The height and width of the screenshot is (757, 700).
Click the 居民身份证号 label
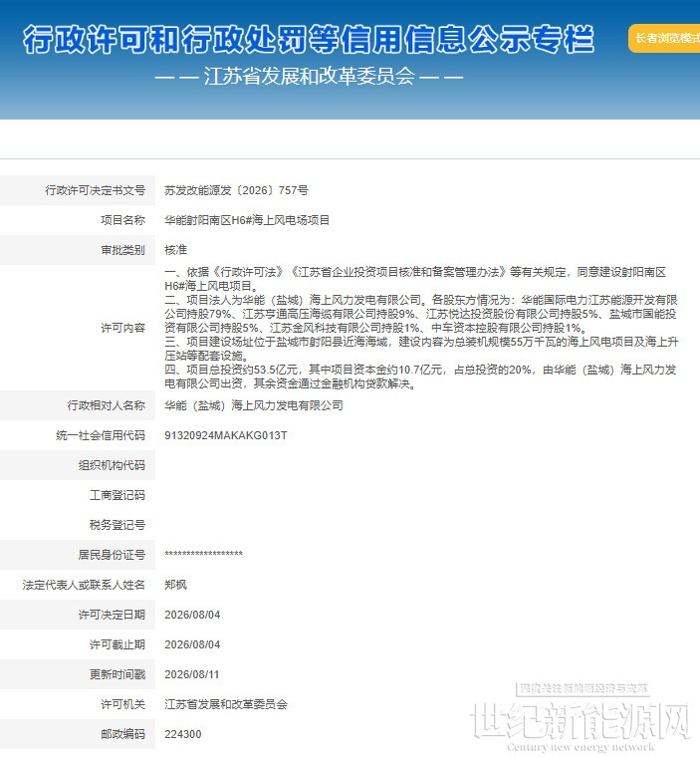point(112,555)
